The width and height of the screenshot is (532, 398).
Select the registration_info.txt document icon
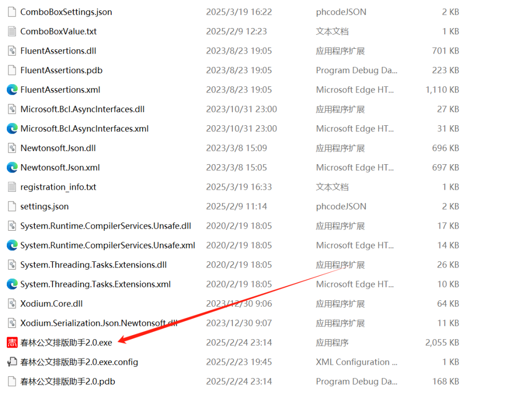[12, 187]
